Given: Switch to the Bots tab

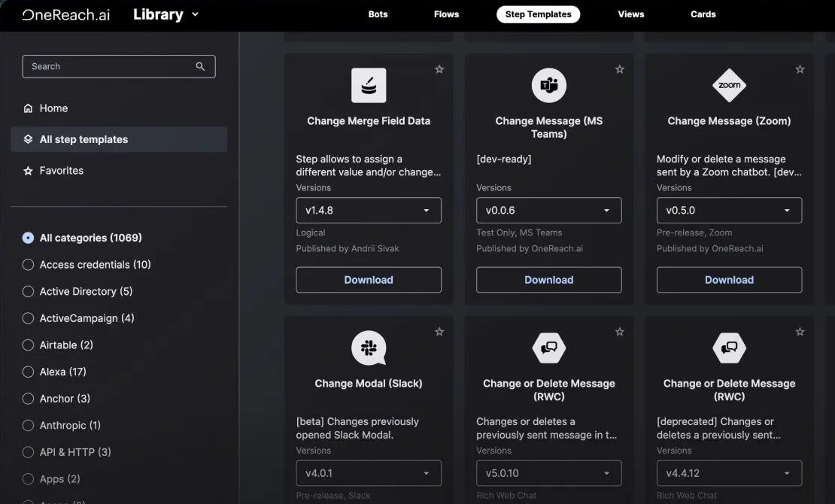Looking at the screenshot, I should click(x=378, y=14).
